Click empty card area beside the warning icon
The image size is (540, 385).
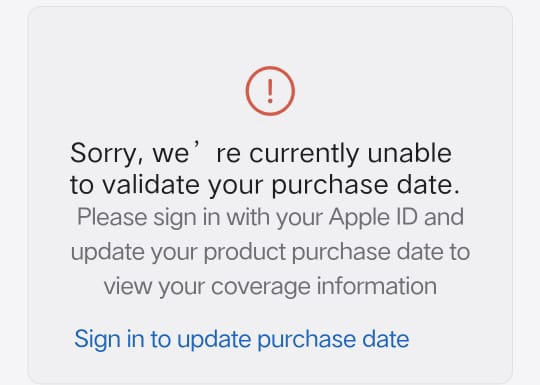click(396, 91)
